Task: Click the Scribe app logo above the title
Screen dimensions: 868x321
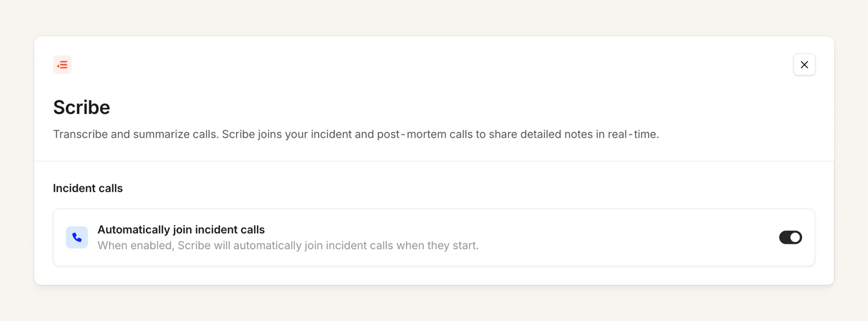Action: pos(62,65)
